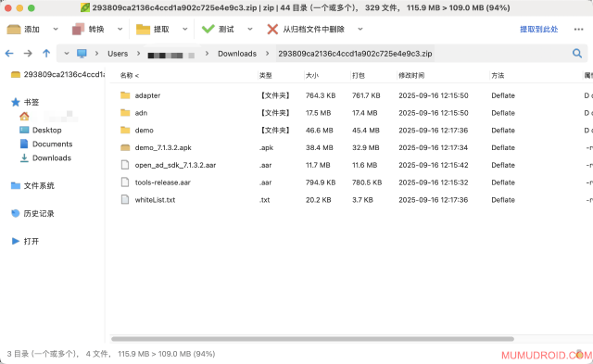Open the Extract (提取) dropdown arrow

click(185, 29)
